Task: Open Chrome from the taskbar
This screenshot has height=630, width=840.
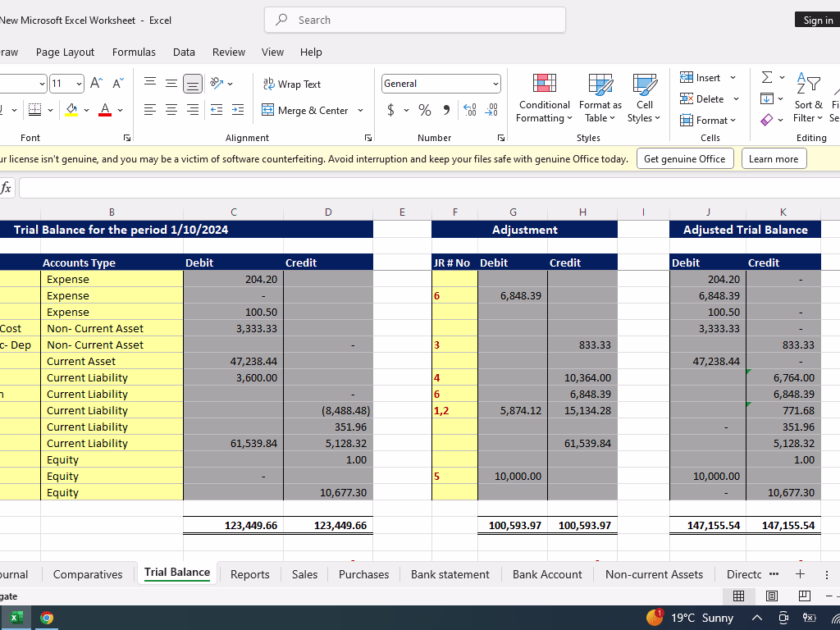Action: [x=47, y=618]
